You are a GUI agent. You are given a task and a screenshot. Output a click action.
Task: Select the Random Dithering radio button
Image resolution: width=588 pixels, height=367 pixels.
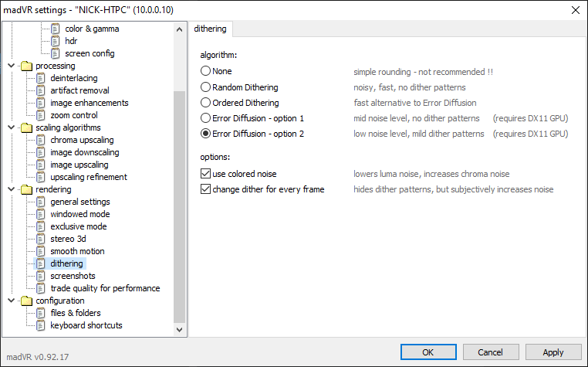pos(206,87)
